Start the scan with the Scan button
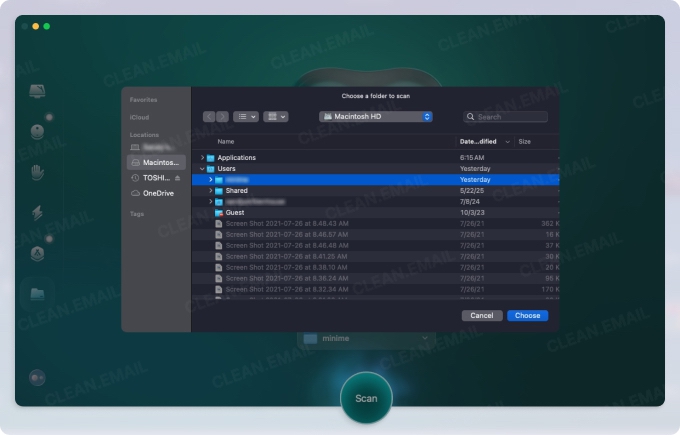The image size is (680, 435). [366, 398]
